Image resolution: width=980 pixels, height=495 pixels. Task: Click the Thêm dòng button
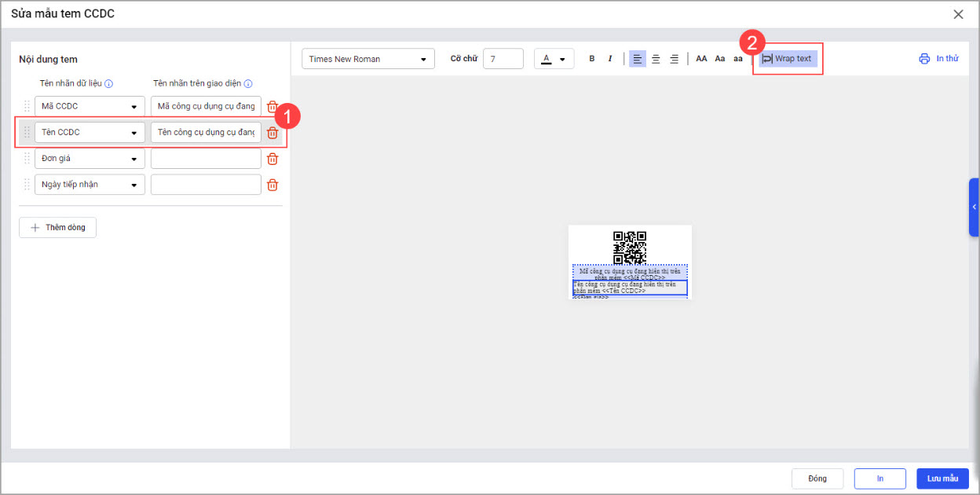[x=57, y=227]
